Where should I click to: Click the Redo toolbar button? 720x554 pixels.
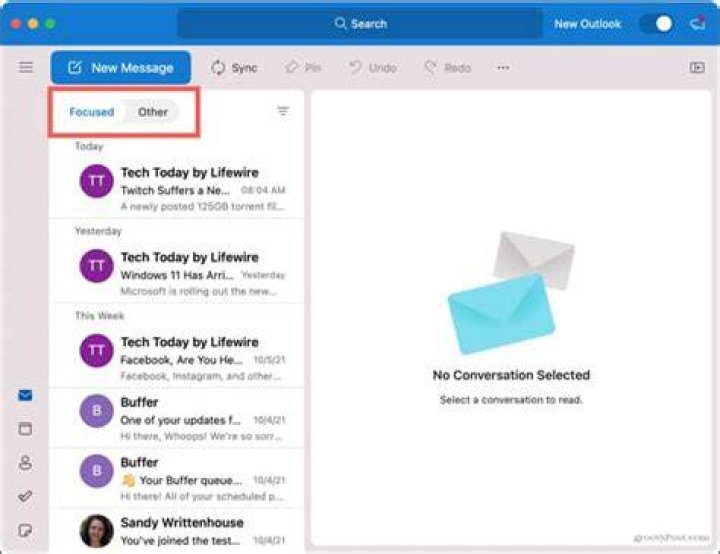[448, 68]
